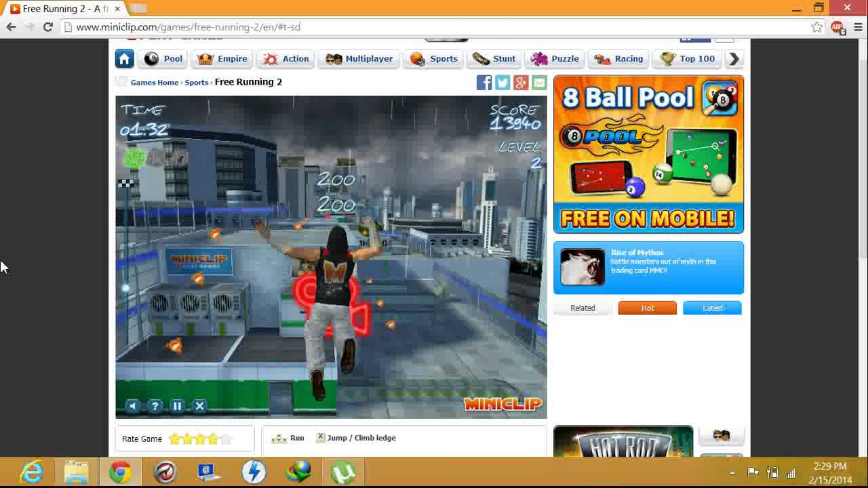Select the Chrome taskbar icon

(121, 472)
